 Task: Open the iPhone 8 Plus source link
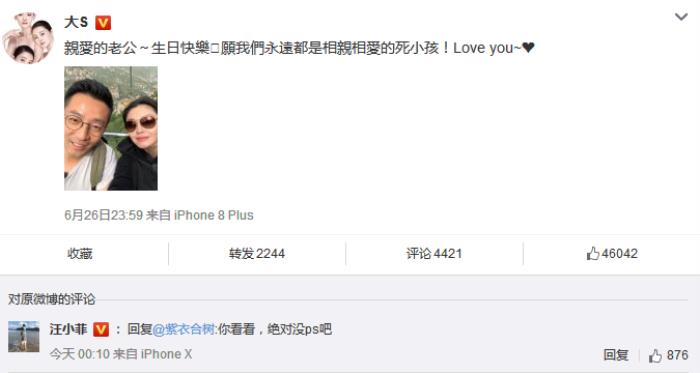tap(214, 216)
